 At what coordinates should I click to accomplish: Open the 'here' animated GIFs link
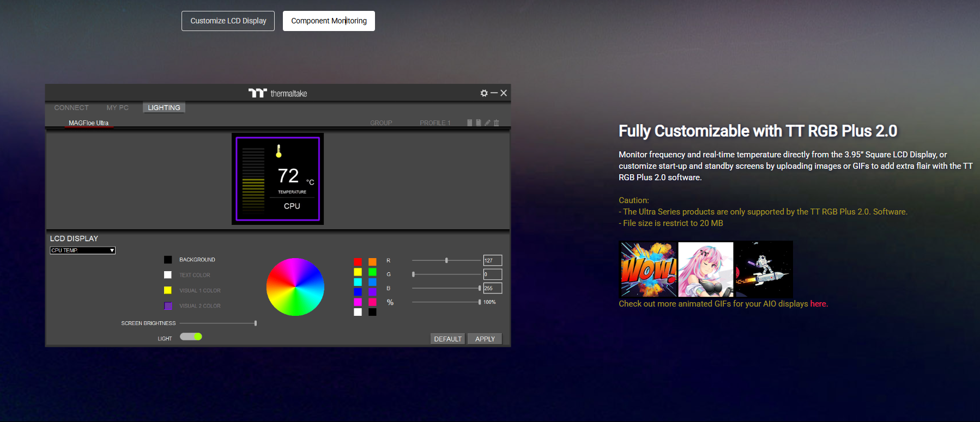point(818,304)
